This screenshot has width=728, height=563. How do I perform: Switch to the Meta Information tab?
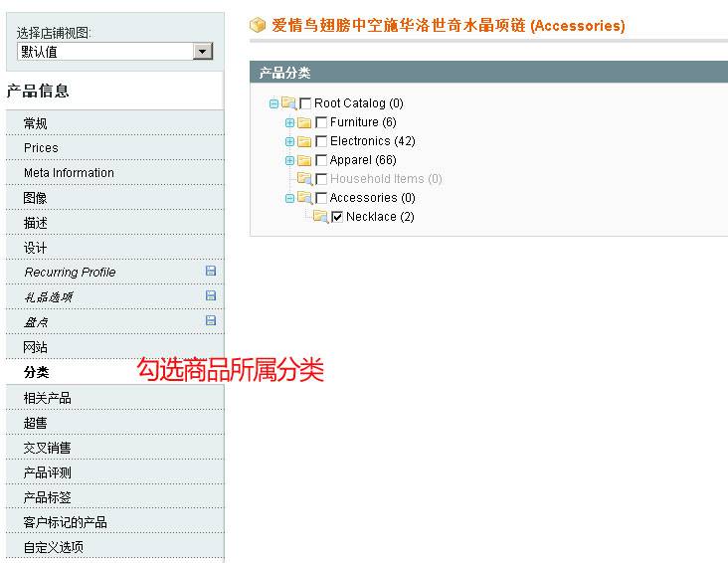click(x=69, y=173)
